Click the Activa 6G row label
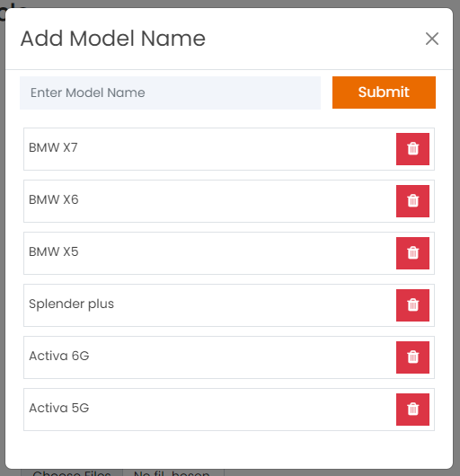460x476 pixels. coord(59,356)
